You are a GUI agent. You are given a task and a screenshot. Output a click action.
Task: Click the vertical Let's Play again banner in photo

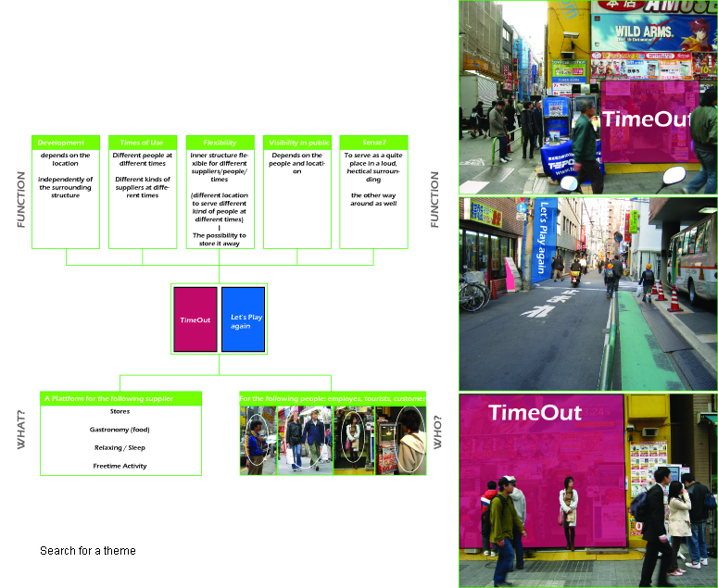tap(545, 240)
